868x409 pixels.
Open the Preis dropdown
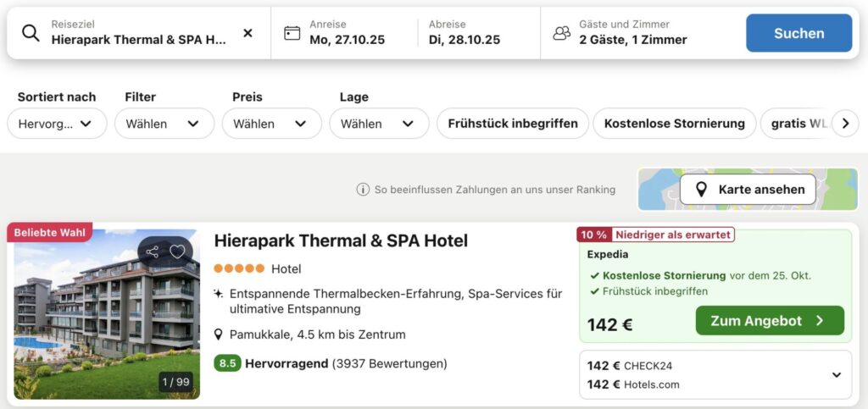[271, 124]
